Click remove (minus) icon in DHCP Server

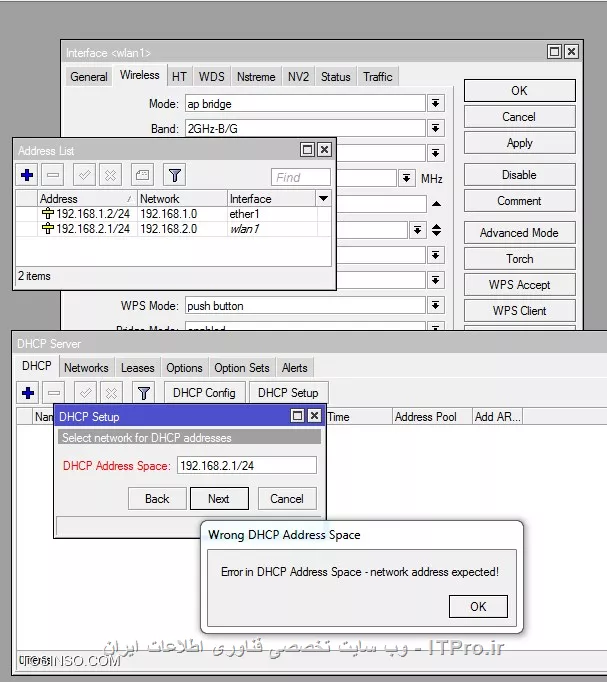pos(54,393)
